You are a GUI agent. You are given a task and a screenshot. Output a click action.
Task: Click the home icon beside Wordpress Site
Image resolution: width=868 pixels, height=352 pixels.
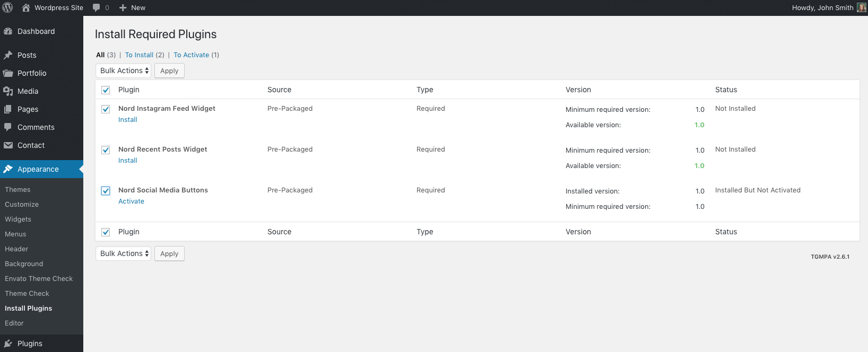(x=25, y=7)
